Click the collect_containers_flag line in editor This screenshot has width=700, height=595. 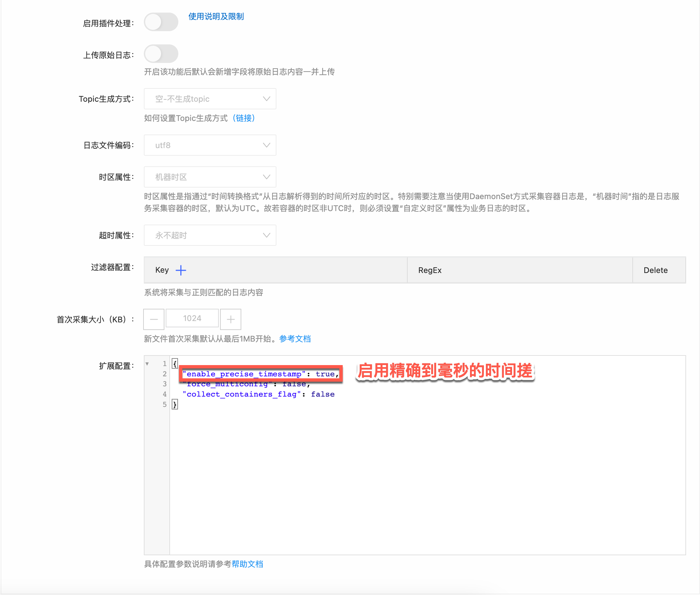[259, 394]
